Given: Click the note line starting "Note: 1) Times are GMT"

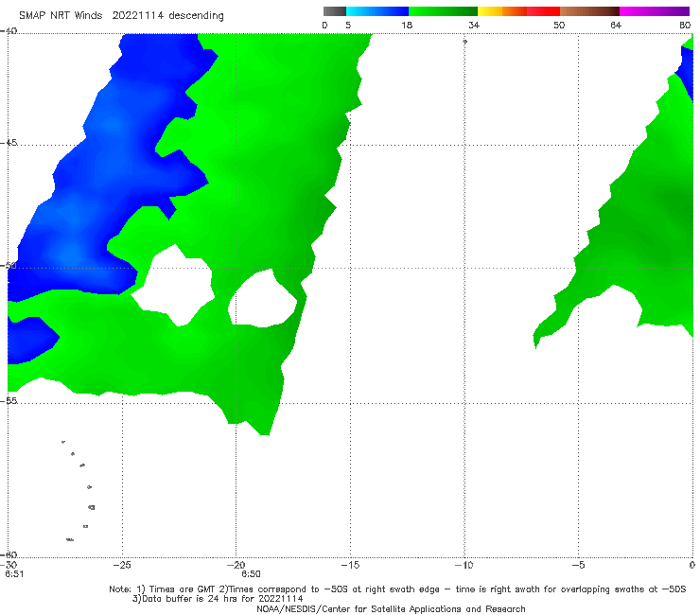Looking at the screenshot, I should 397,589.
